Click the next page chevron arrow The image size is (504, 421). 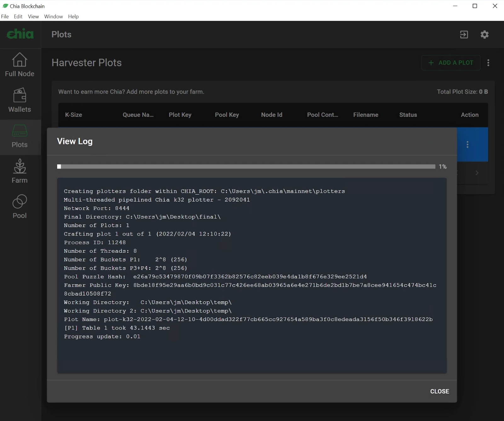tap(477, 173)
